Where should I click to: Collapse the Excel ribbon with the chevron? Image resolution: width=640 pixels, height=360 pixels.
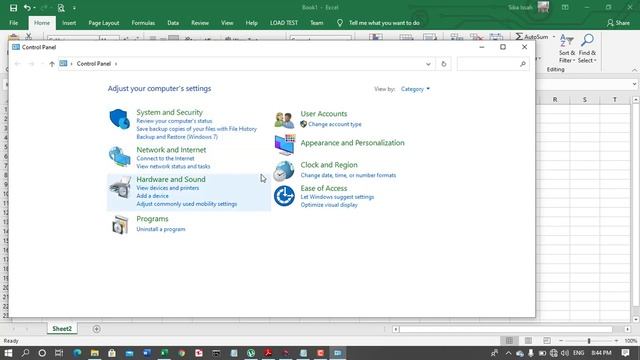[635, 70]
